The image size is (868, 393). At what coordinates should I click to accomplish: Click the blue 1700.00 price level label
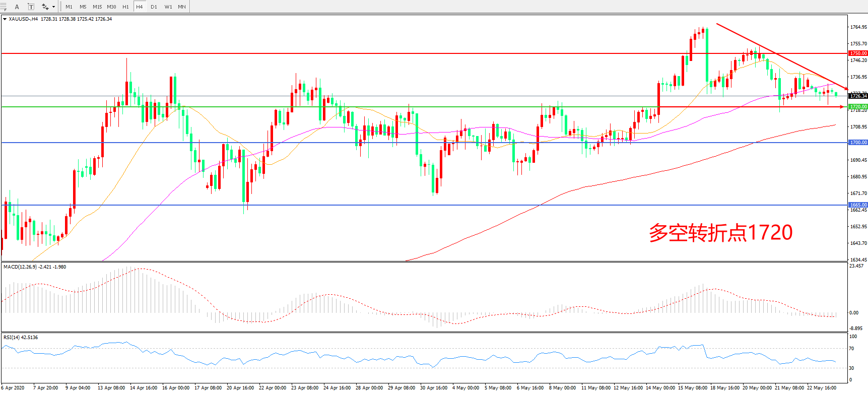[858, 143]
